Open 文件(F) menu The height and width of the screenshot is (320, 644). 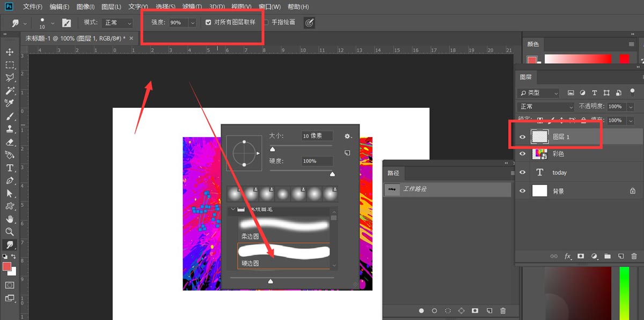[x=33, y=7]
